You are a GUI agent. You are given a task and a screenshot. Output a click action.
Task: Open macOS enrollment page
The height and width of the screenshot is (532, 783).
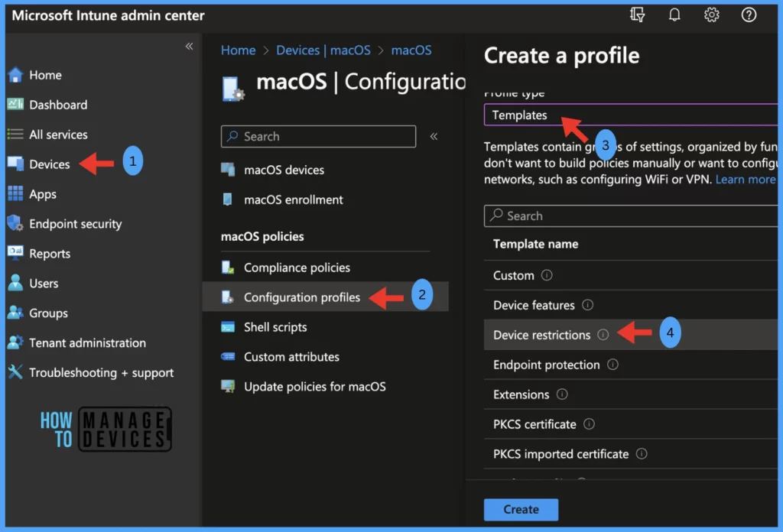[x=293, y=199]
